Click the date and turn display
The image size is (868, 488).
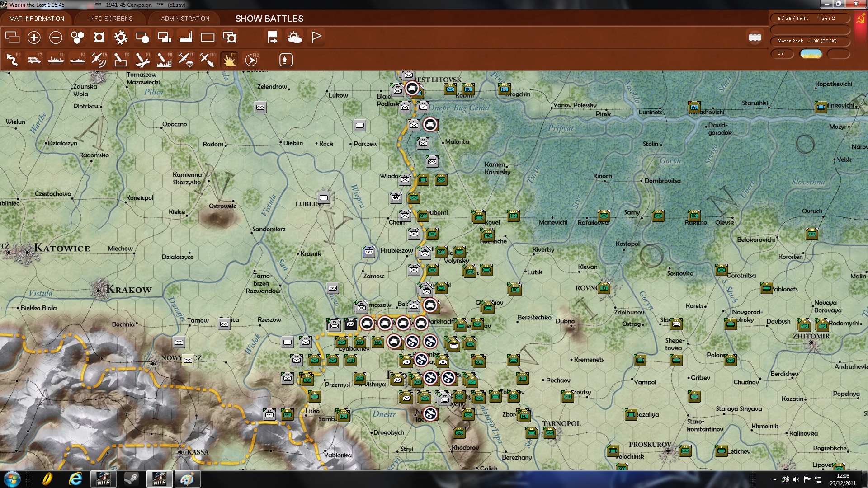[810, 19]
